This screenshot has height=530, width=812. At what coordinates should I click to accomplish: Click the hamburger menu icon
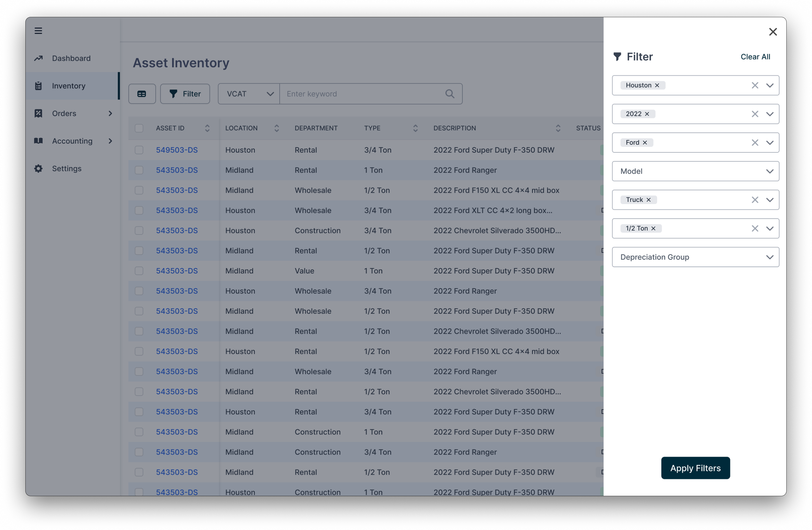coord(38,31)
